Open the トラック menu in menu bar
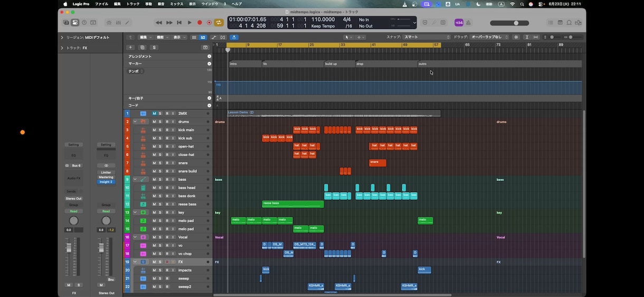The image size is (644, 297). tap(133, 4)
